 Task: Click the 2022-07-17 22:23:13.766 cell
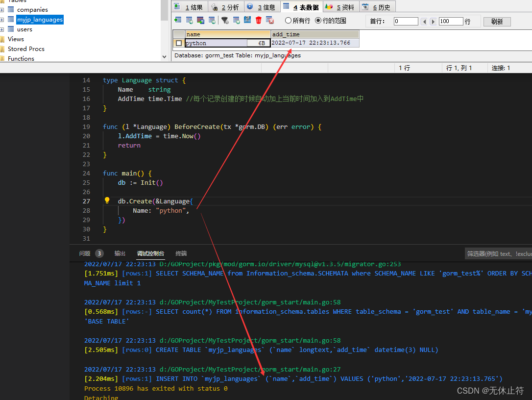(x=315, y=43)
